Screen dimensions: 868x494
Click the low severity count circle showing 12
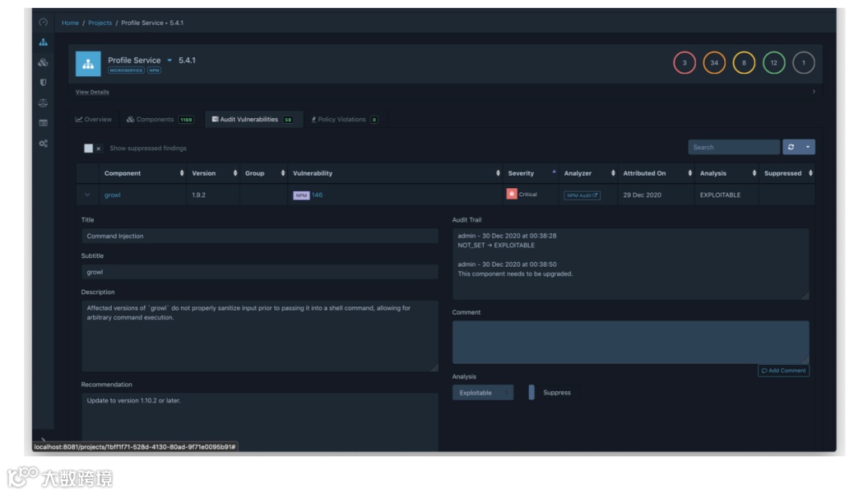click(774, 63)
